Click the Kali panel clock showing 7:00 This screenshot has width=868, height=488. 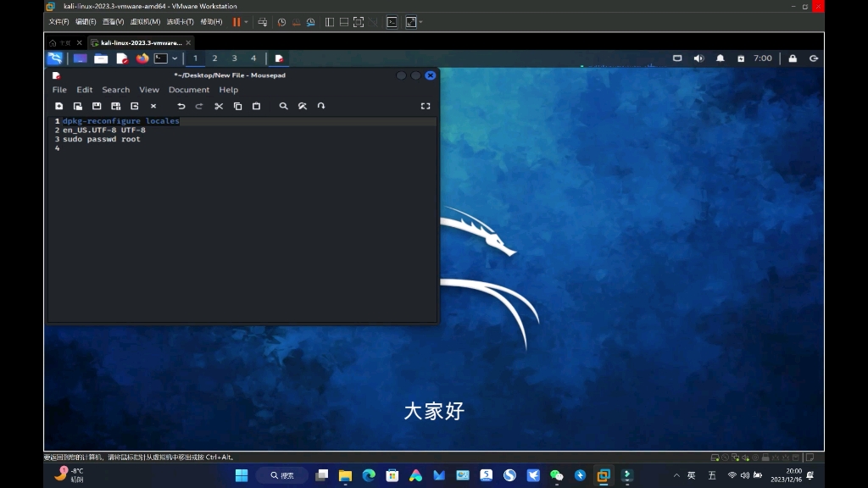[763, 58]
